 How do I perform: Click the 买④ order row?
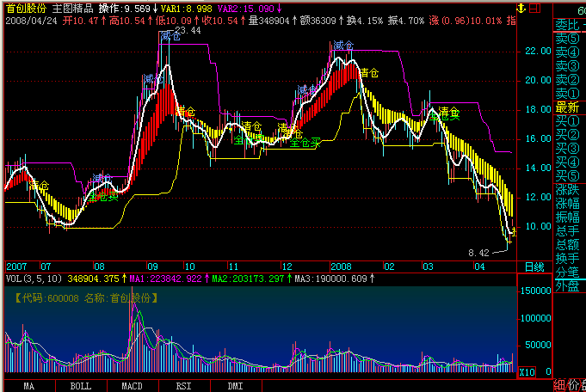567,162
